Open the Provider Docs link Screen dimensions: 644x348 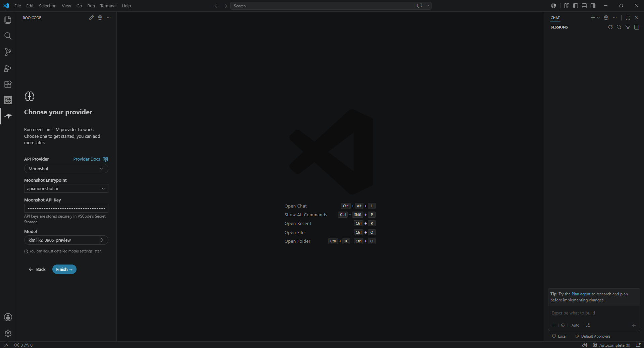click(x=87, y=159)
